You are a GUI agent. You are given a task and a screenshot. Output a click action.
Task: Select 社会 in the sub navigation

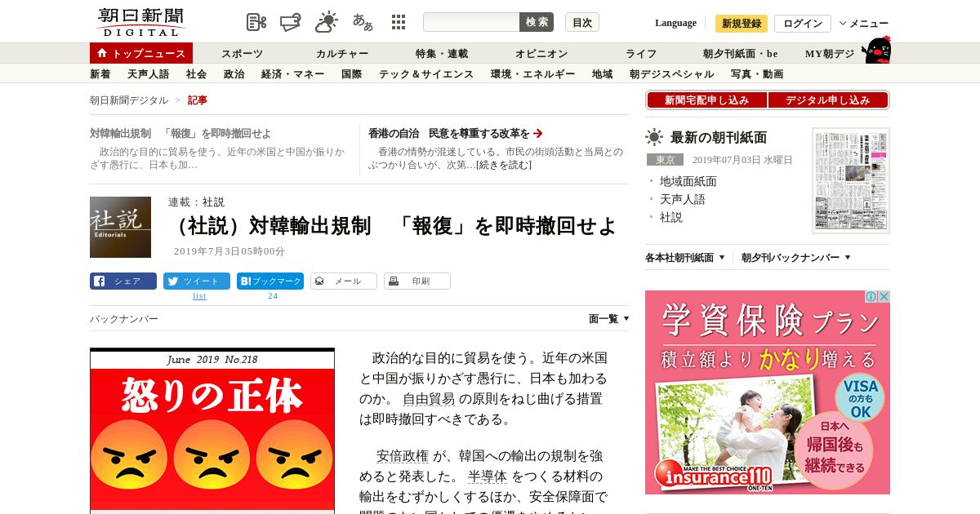[x=197, y=74]
